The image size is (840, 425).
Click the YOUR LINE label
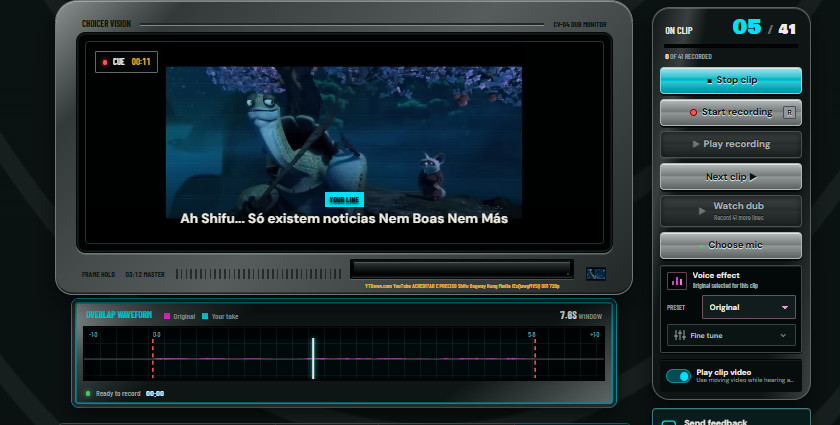(344, 199)
